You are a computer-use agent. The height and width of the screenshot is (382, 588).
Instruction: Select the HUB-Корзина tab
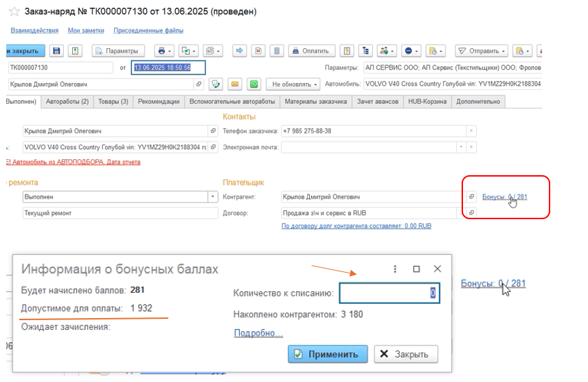pos(427,102)
